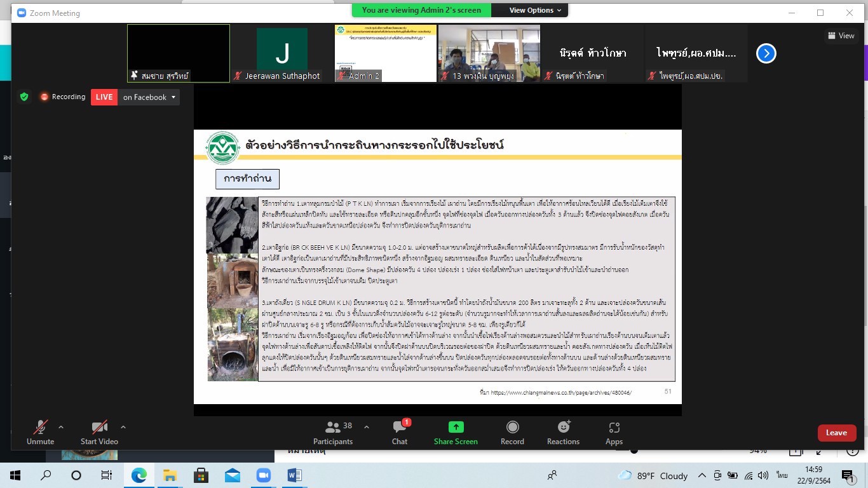Click the battery tray icon
This screenshot has height=488, width=868.
point(733,475)
